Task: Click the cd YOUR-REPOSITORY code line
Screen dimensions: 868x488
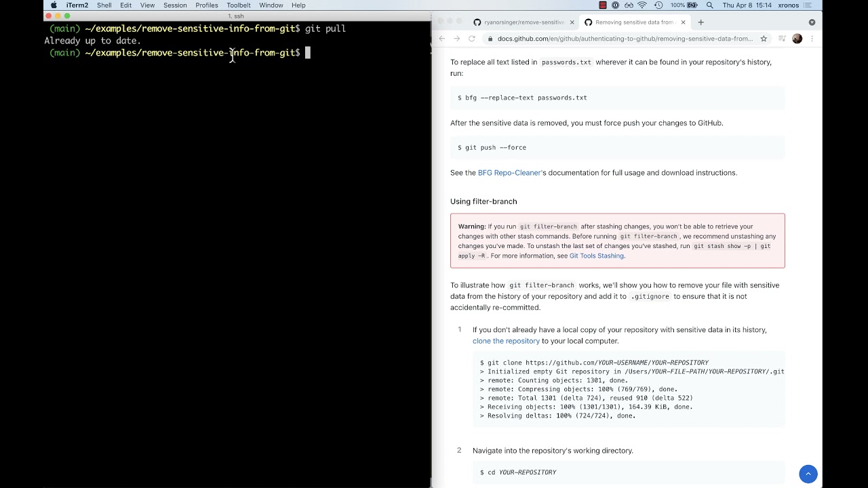Action: [x=518, y=472]
